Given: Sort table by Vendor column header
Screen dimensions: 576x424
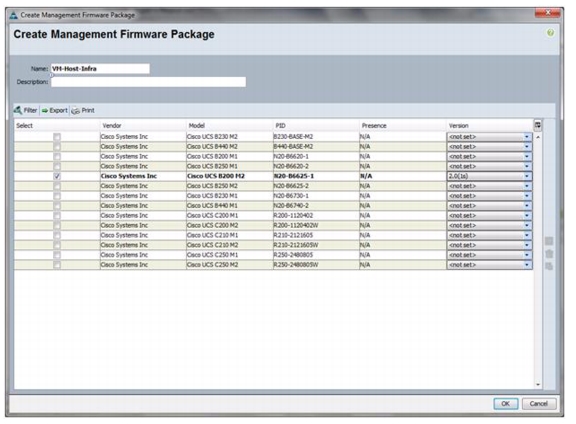Looking at the screenshot, I should [143, 126].
